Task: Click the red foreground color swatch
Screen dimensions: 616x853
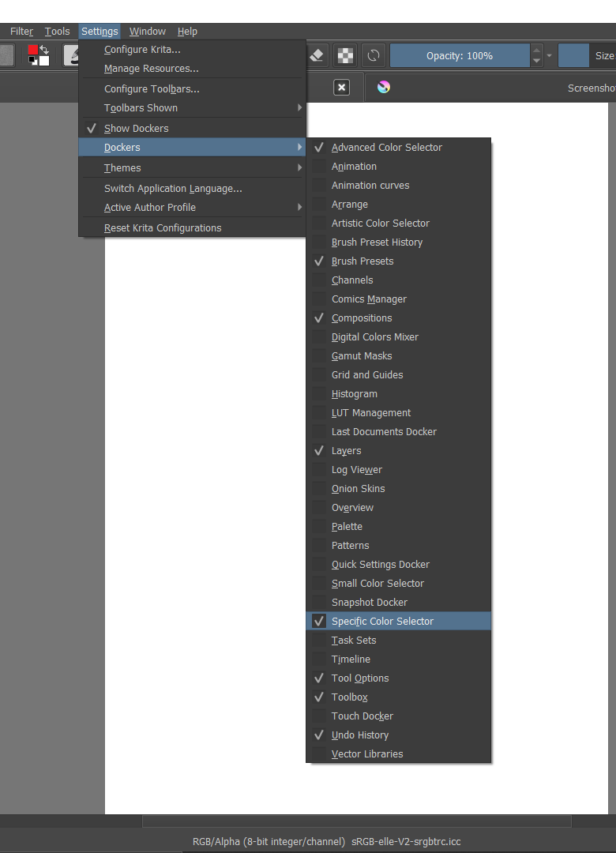Action: [33, 50]
